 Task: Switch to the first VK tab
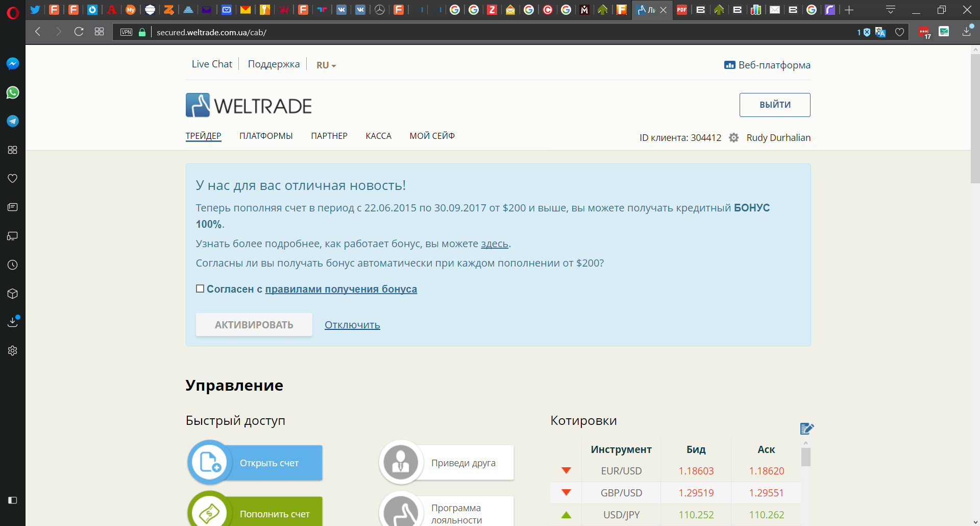(x=341, y=10)
